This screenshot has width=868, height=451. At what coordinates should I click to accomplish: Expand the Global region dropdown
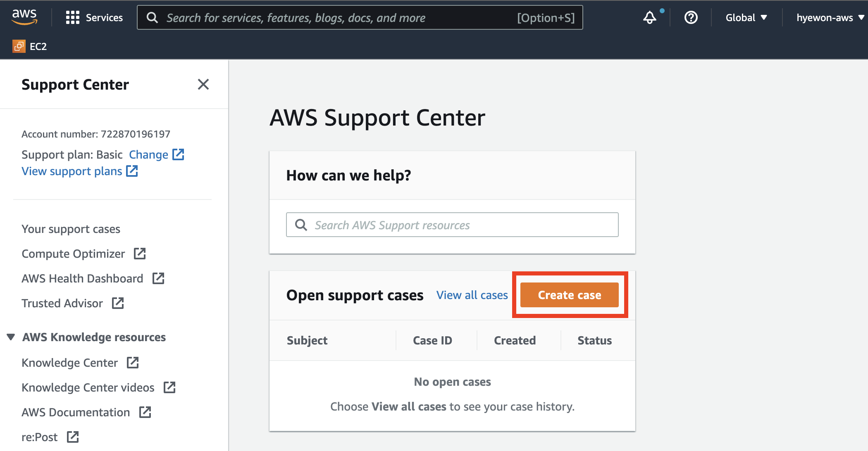pos(746,18)
